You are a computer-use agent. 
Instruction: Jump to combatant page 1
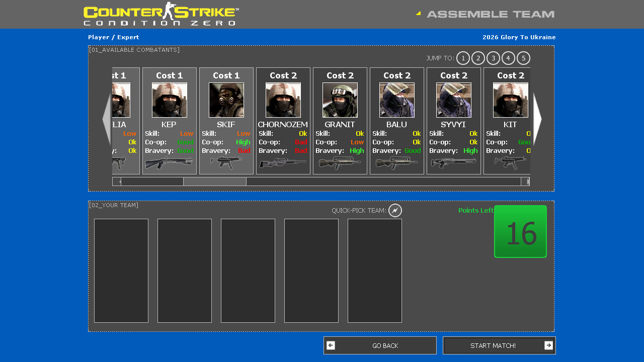[463, 58]
